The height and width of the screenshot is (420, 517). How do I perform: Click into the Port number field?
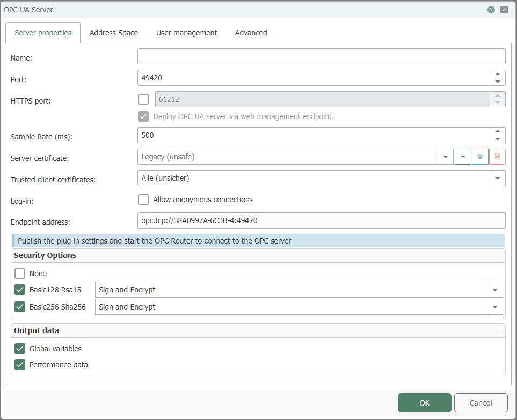(314, 78)
